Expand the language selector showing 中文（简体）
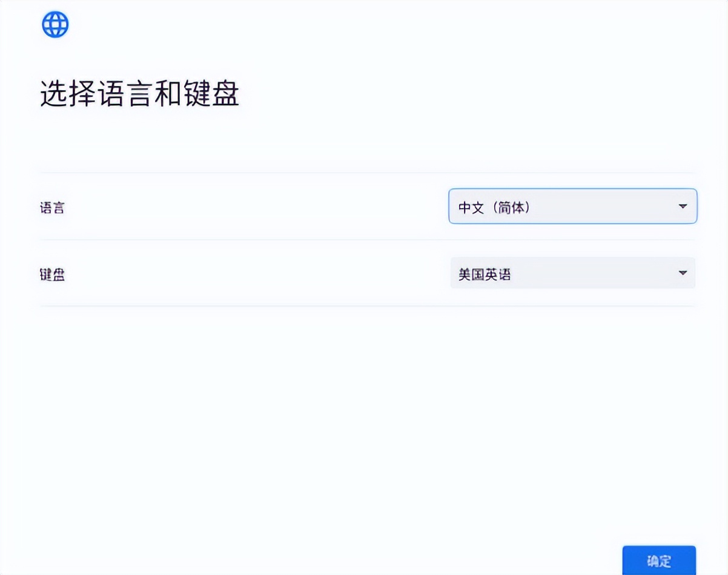This screenshot has width=728, height=575. coord(572,206)
